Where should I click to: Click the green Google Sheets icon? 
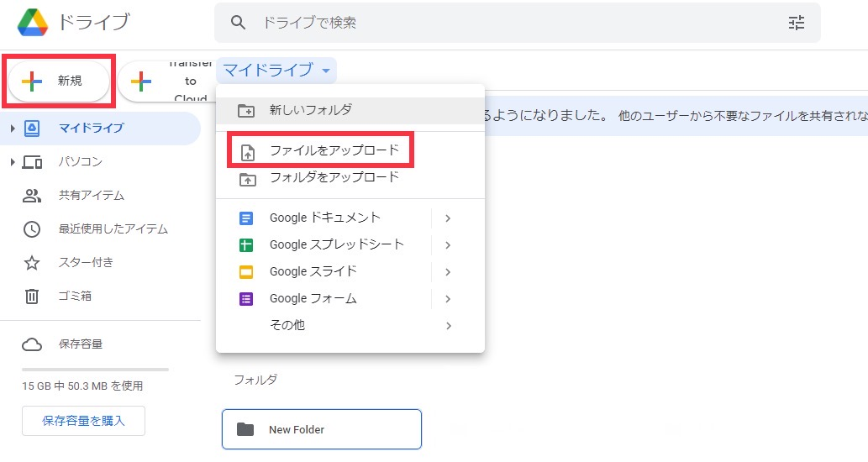click(x=246, y=245)
